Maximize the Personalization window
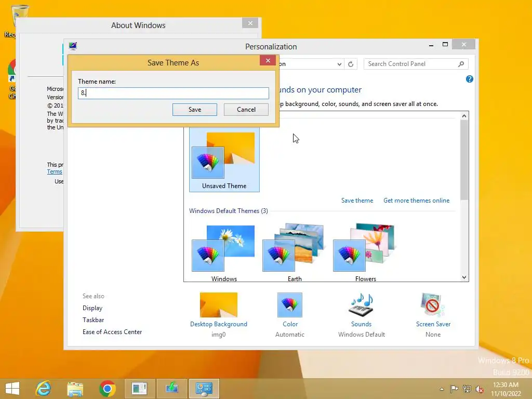This screenshot has height=399, width=532. point(445,45)
